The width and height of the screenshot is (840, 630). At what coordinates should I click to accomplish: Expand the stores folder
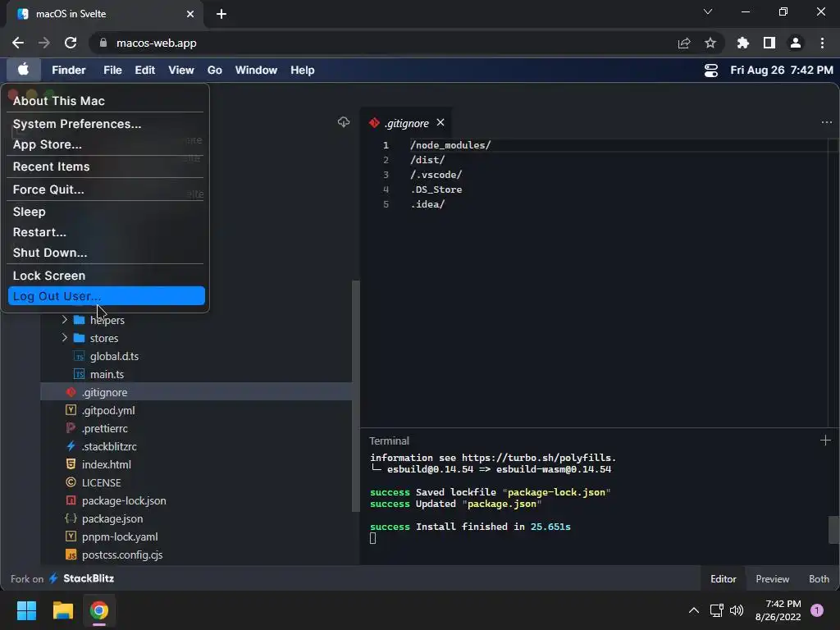(x=65, y=338)
